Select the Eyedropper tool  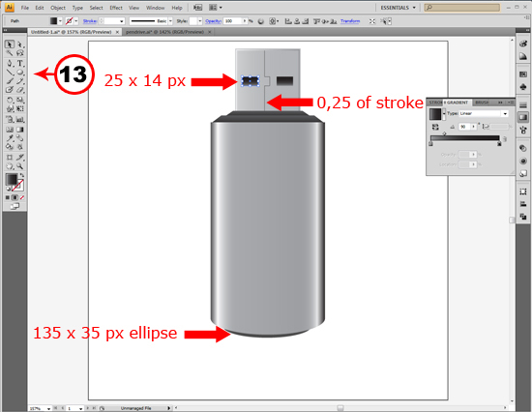[x=10, y=137]
